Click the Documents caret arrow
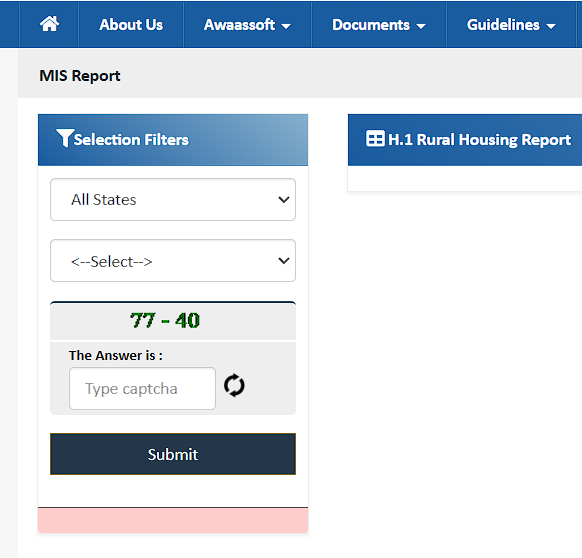 click(421, 26)
